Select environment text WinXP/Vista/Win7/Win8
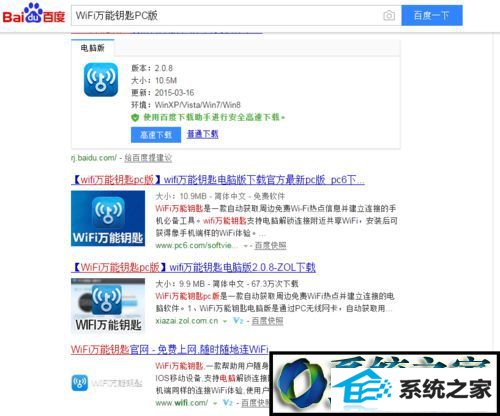The height and width of the screenshot is (416, 500). [197, 105]
